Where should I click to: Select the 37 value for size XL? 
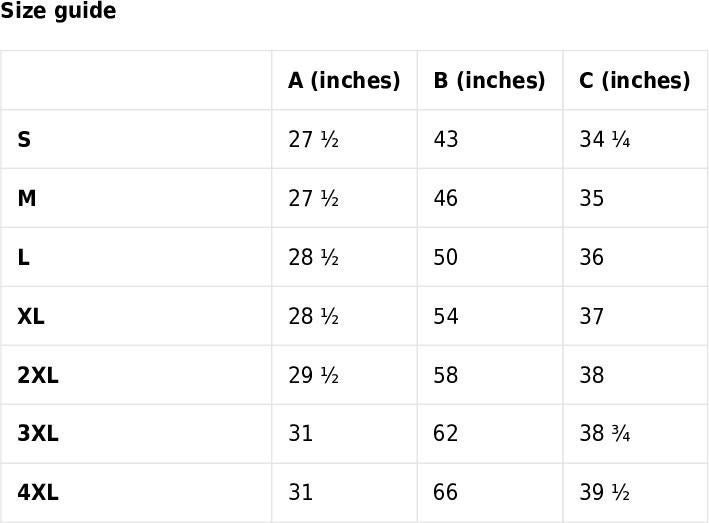591,316
